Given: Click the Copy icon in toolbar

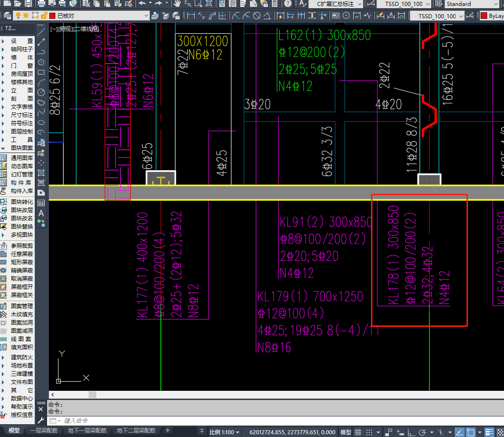Looking at the screenshot, I should pyautogui.click(x=96, y=4).
